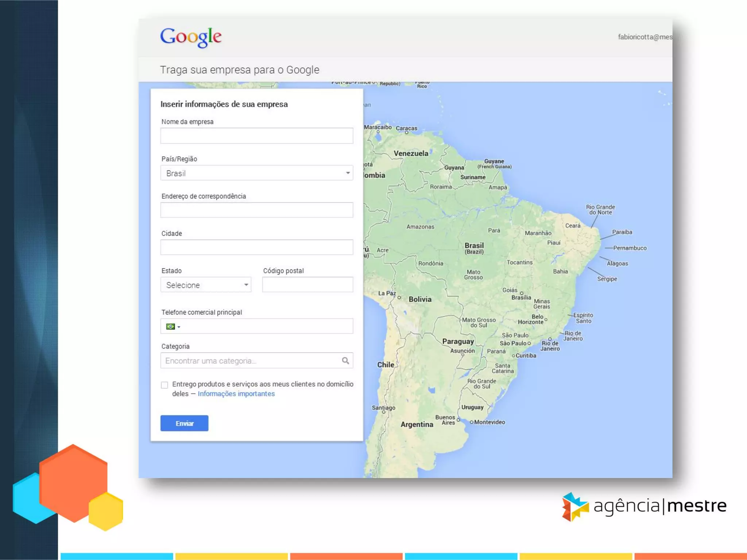Click the Nome da empresa field
747x560 pixels.
coord(256,136)
